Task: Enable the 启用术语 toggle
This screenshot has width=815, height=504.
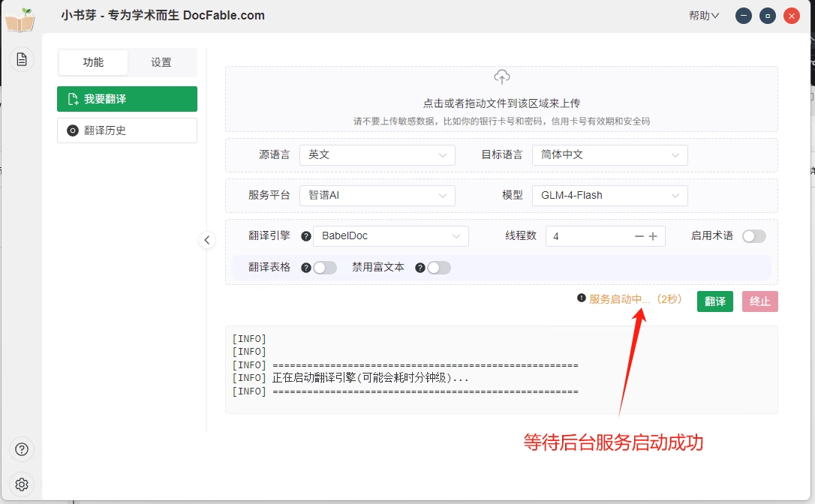Action: coord(753,236)
